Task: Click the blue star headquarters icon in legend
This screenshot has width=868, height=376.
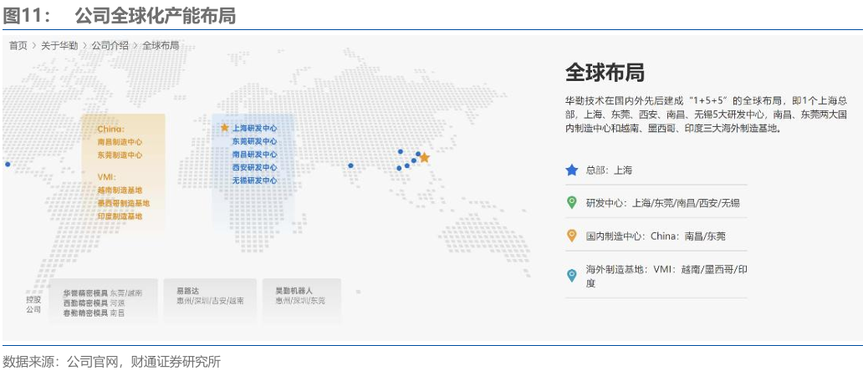Action: [x=572, y=170]
